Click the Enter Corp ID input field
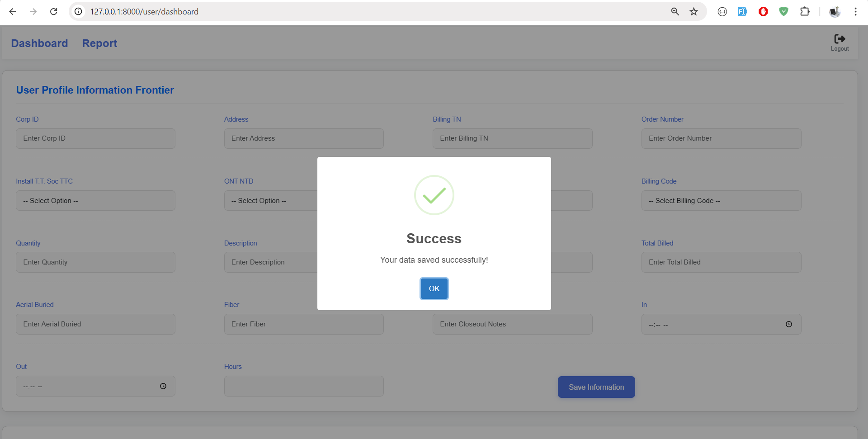 pos(95,138)
